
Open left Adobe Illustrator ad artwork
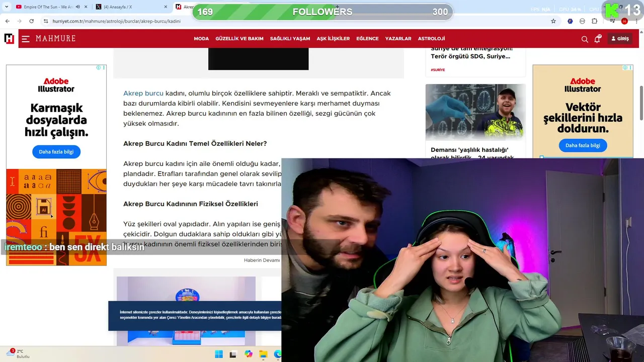(x=56, y=217)
